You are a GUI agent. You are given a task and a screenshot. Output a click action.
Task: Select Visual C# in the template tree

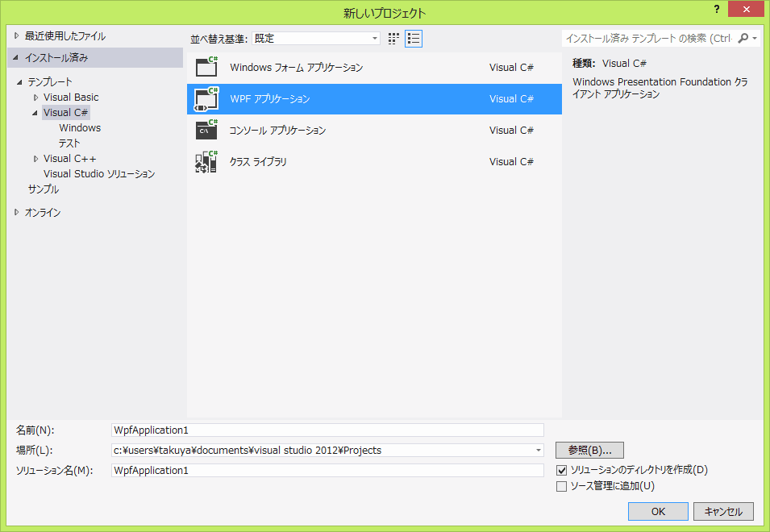[66, 112]
